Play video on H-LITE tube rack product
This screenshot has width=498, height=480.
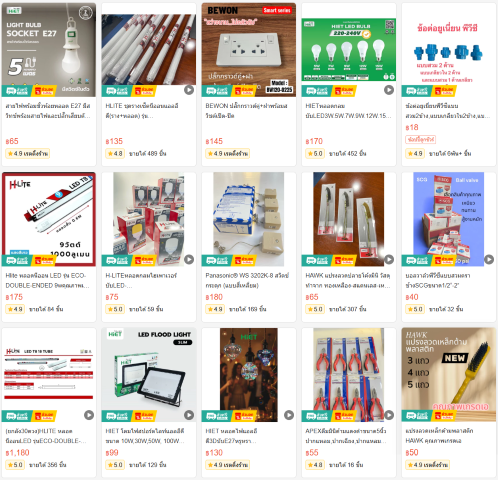click(189, 90)
